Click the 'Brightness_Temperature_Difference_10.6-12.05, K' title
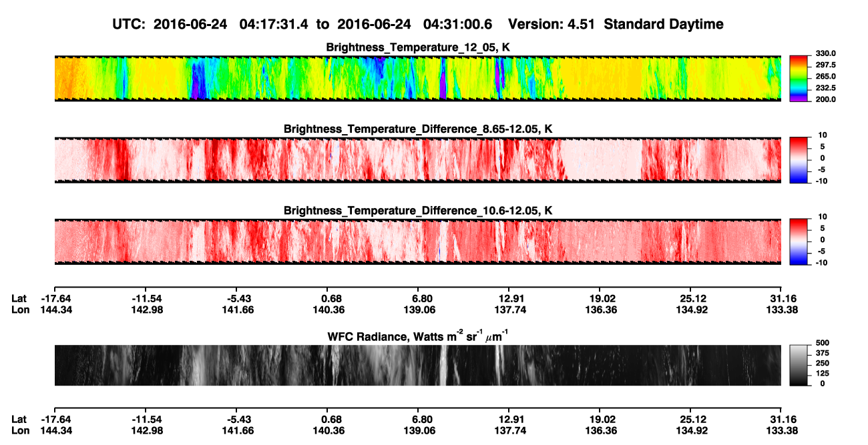This screenshot has width=868, height=445. click(x=419, y=210)
